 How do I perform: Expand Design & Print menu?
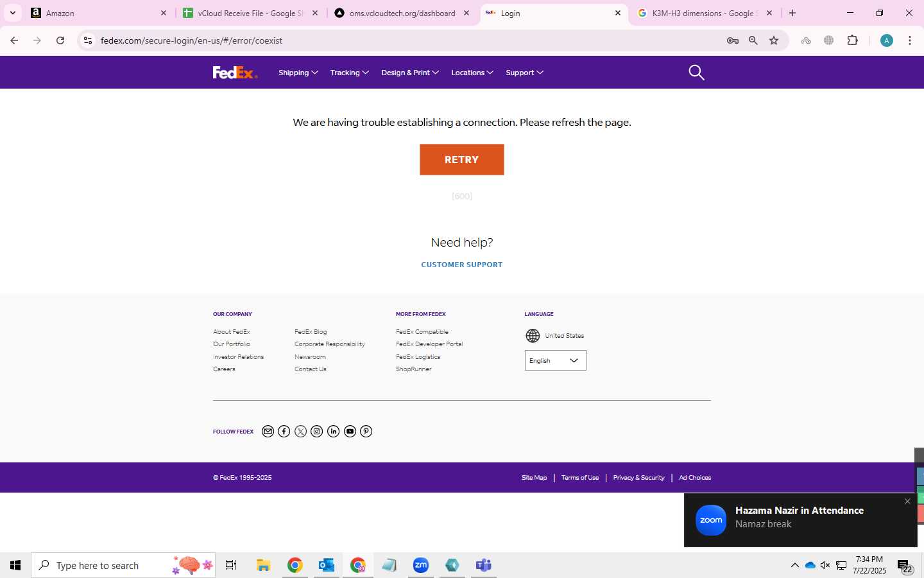(410, 73)
